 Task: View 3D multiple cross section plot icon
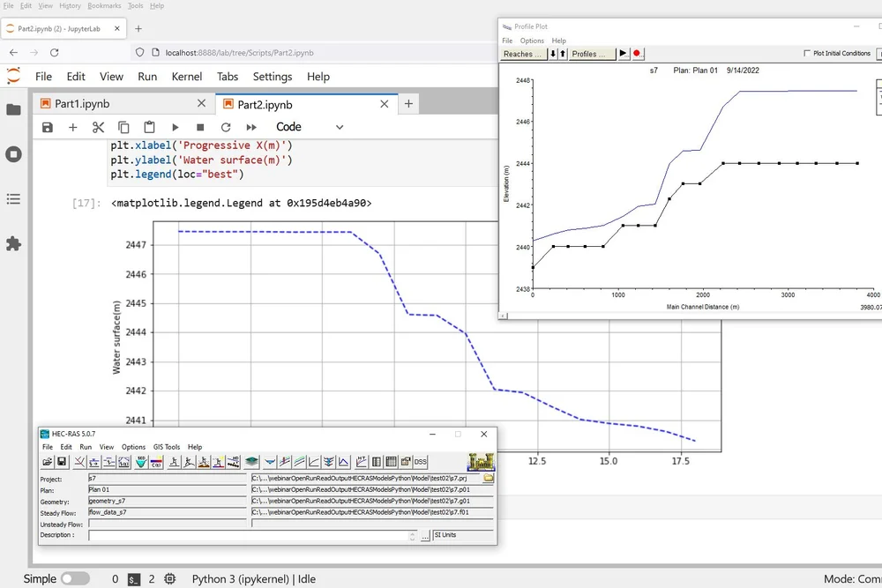pyautogui.click(x=328, y=462)
